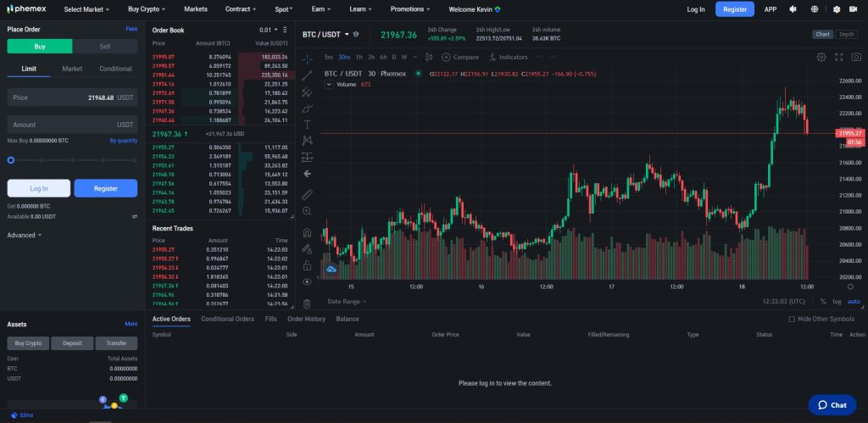Viewport: 868px width, 423px height.
Task: Check Hide Other Symbols checkbox
Action: 792,319
